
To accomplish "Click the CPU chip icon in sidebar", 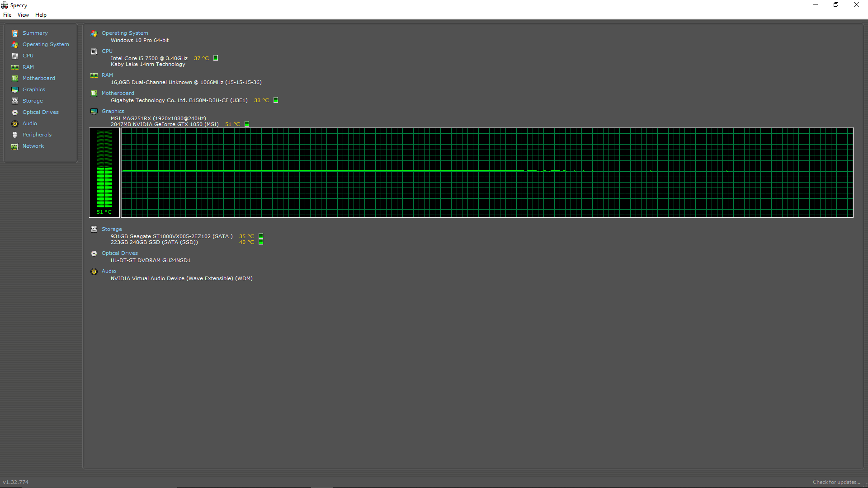I will pos(15,56).
